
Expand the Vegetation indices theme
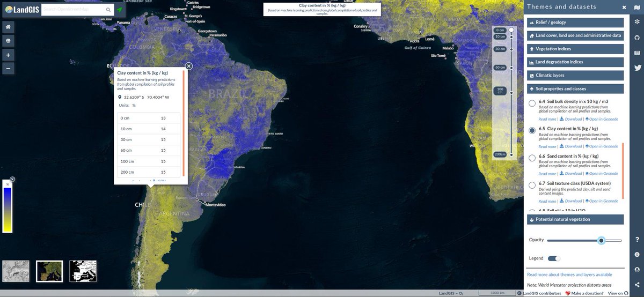coord(575,49)
